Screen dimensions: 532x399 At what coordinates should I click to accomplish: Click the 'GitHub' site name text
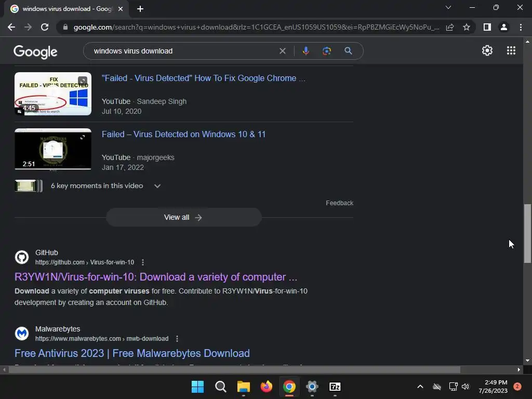(x=46, y=253)
